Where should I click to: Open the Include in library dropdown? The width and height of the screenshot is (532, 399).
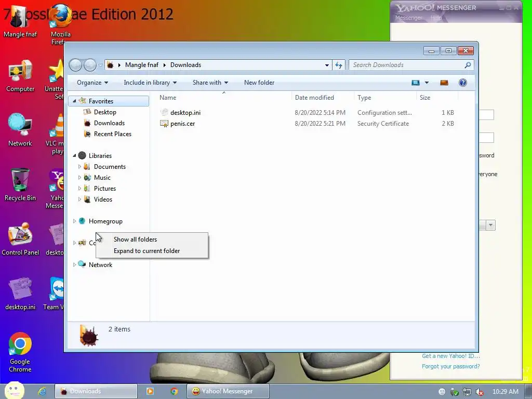150,83
